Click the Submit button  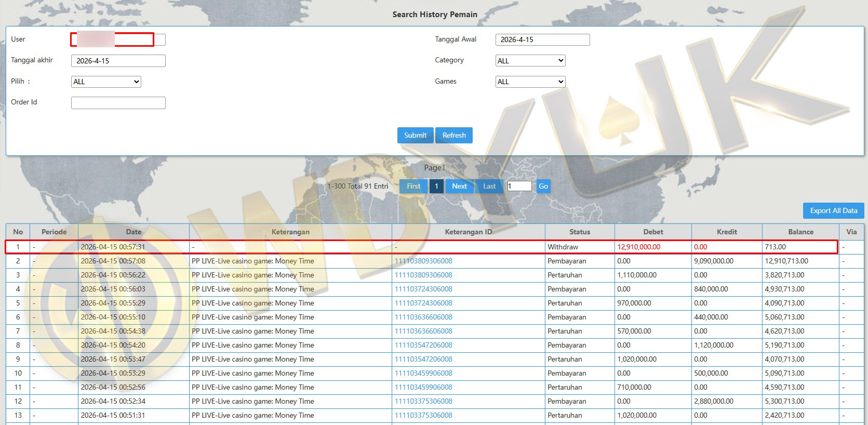(x=415, y=135)
